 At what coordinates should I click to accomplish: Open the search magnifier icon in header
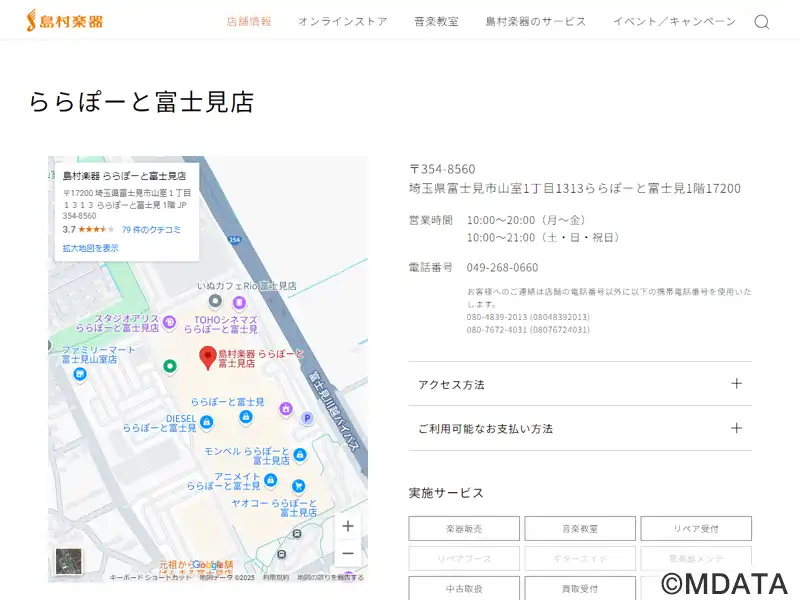[x=762, y=22]
